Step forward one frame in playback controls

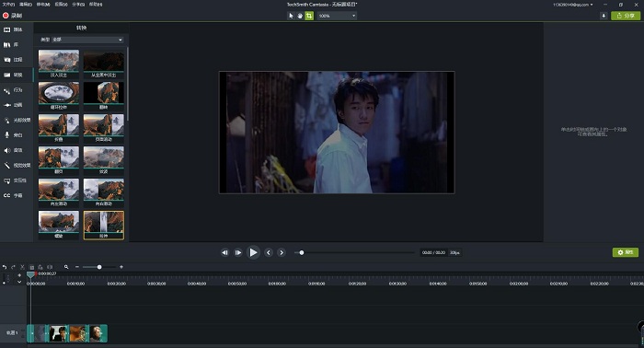[x=238, y=252]
